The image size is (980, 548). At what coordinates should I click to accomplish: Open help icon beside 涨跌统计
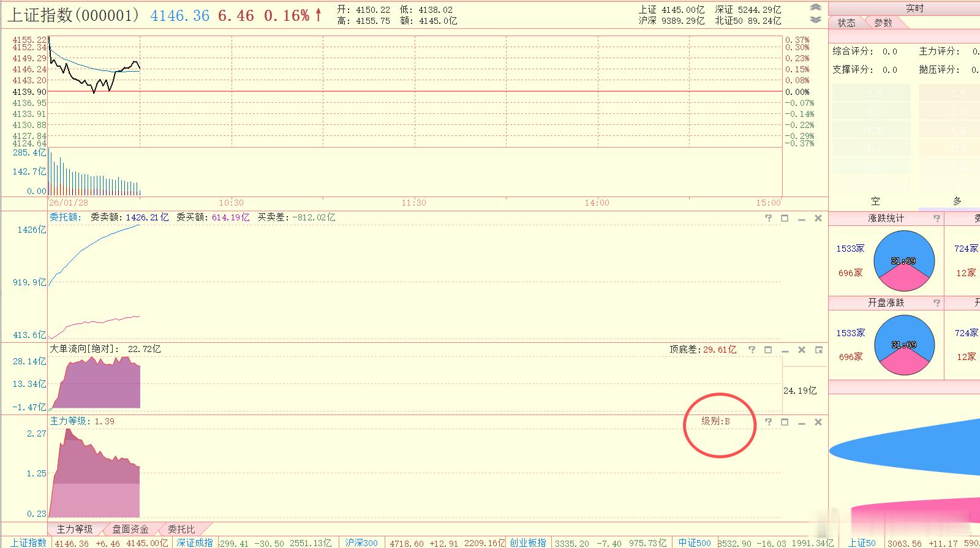coord(937,218)
